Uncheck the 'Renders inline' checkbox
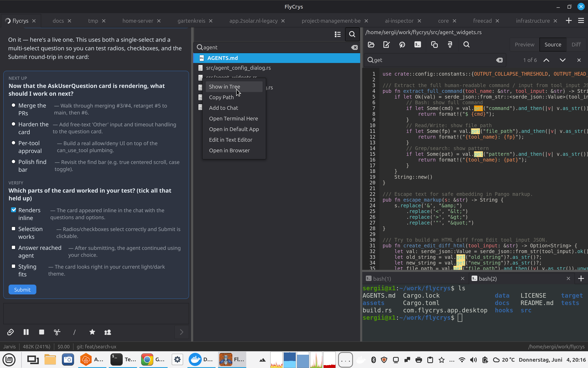The width and height of the screenshot is (588, 368). pyautogui.click(x=14, y=210)
